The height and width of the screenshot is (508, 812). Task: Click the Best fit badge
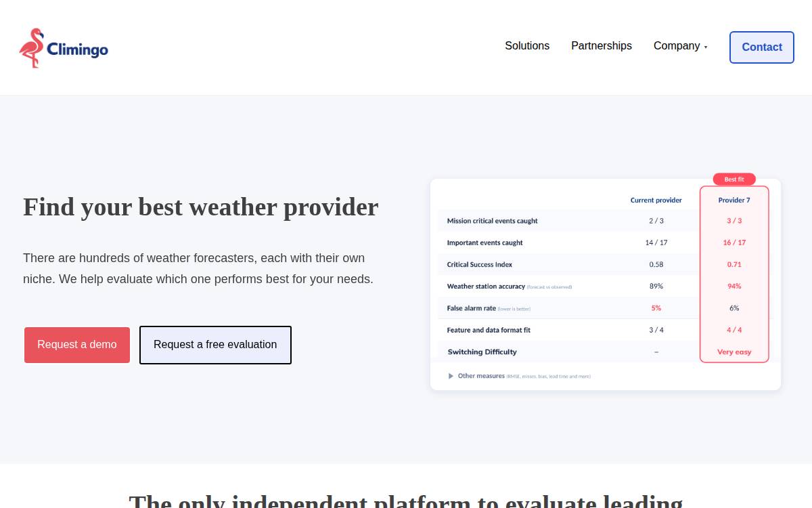coord(734,179)
